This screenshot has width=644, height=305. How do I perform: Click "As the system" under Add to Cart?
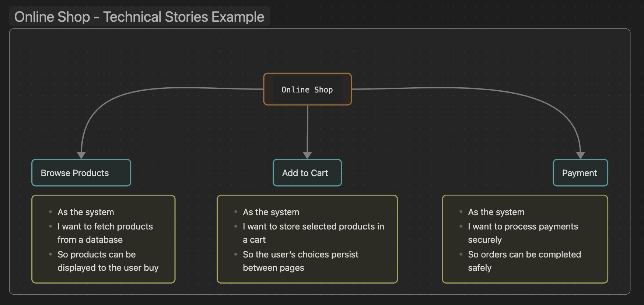(x=271, y=212)
